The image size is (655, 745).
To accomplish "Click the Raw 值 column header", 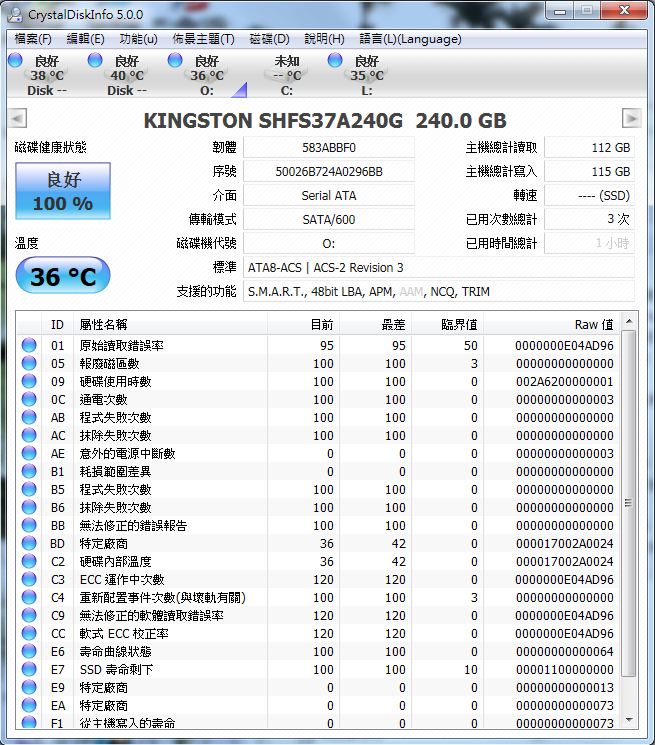I will (551, 325).
